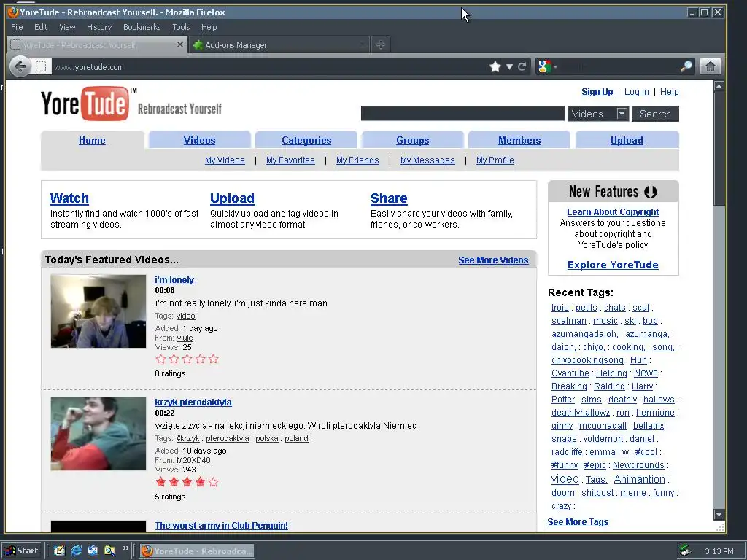747x560 pixels.
Task: Reload the page with the refresh icon
Action: (x=522, y=66)
